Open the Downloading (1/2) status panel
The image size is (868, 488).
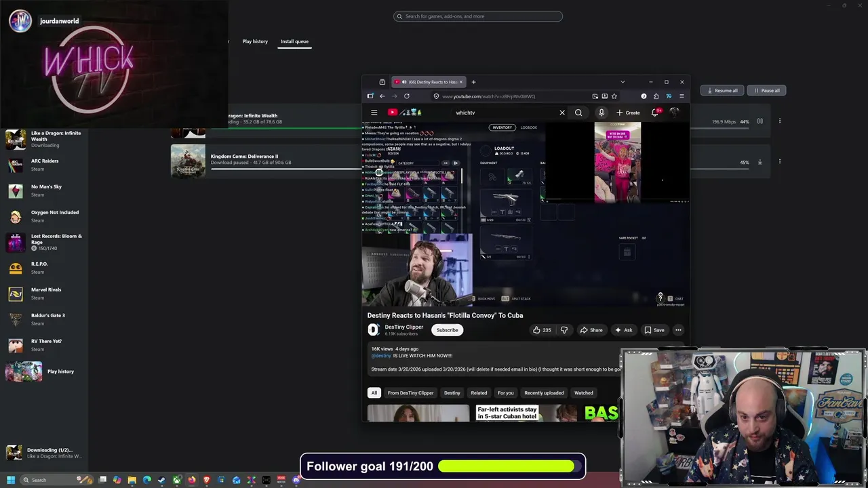click(44, 453)
